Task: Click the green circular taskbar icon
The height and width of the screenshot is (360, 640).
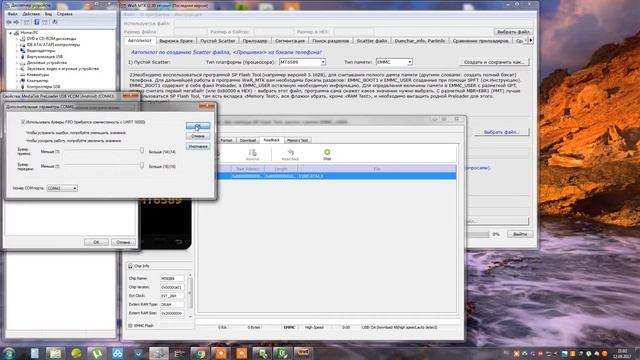Action: pyautogui.click(x=76, y=353)
